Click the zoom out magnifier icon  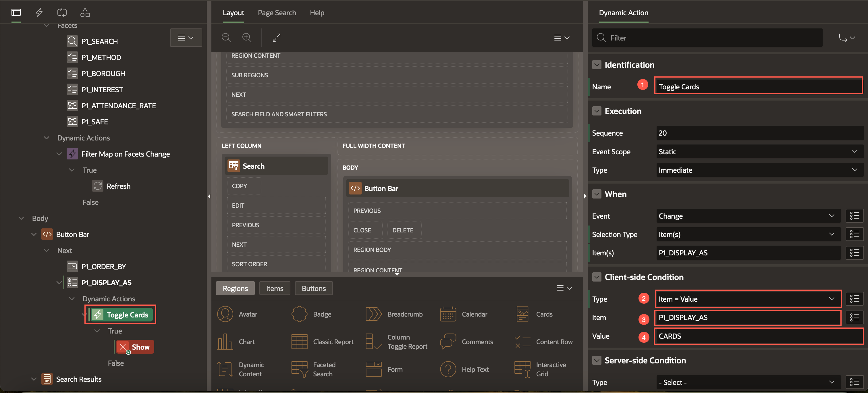click(x=226, y=37)
